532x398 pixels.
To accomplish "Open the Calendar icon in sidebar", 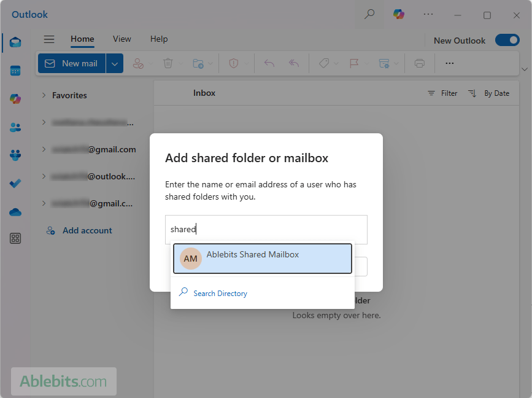I will (x=15, y=71).
